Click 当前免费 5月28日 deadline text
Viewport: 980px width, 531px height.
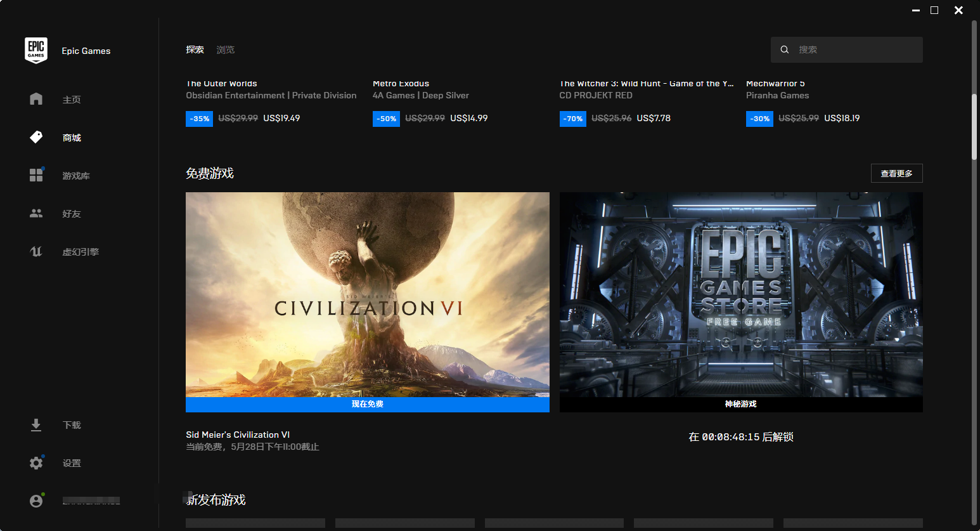point(252,447)
